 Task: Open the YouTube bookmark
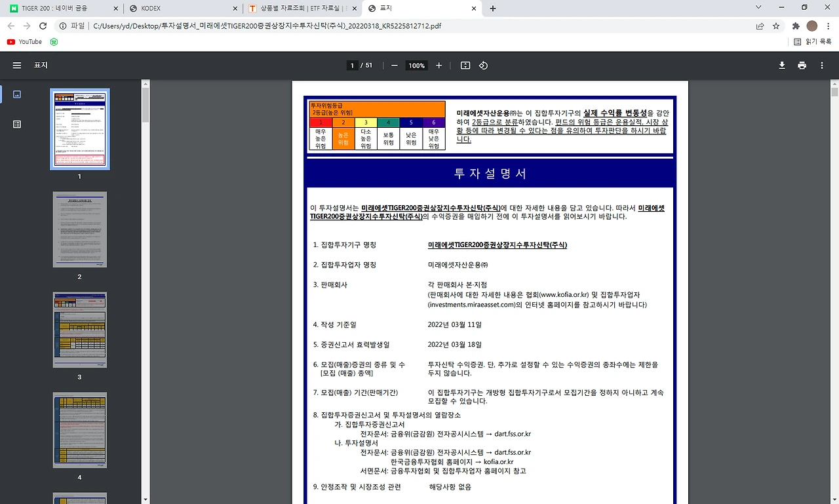[x=24, y=41]
